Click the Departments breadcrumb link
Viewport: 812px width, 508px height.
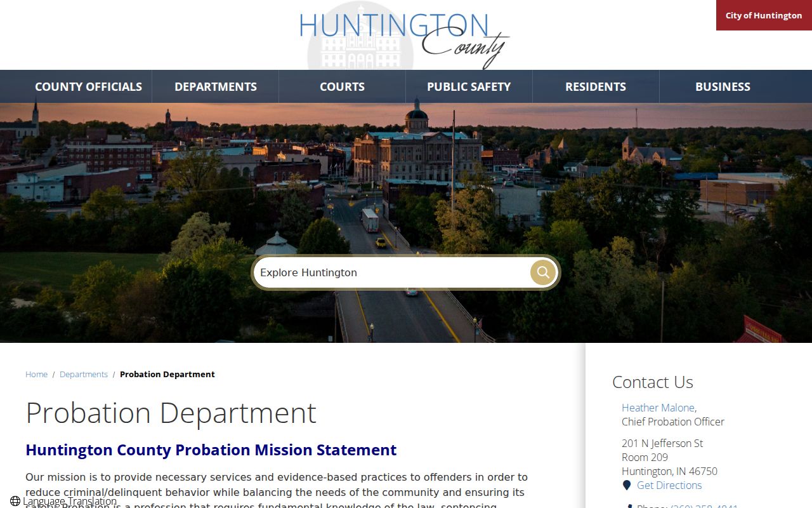pos(84,374)
